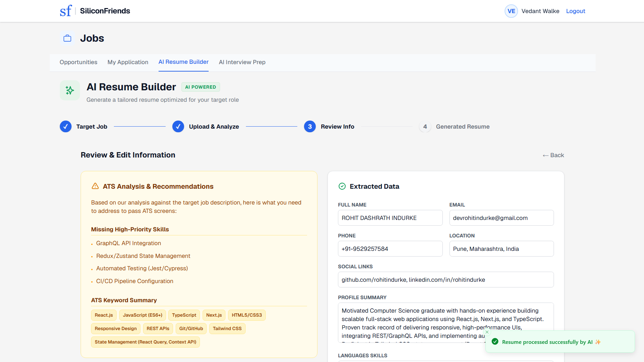This screenshot has height=362, width=644.
Task: Click the green success check in the toast
Action: 495,342
